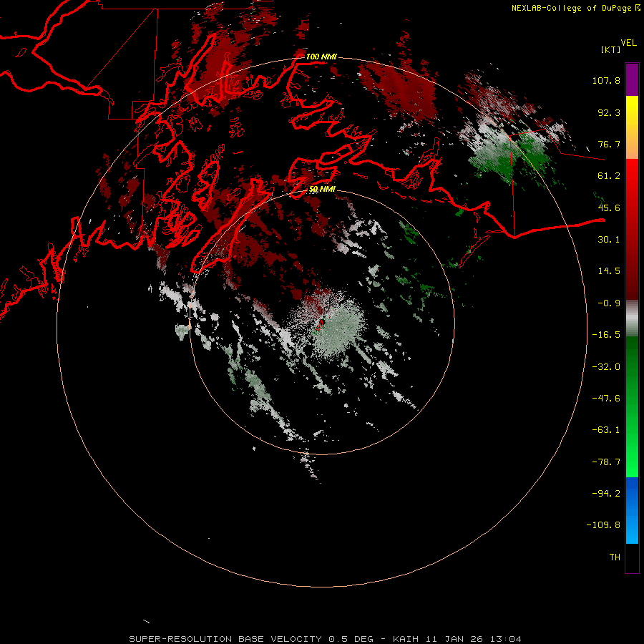Click the 30.1 velocity scale value
The image size is (644, 644).
coord(609,240)
